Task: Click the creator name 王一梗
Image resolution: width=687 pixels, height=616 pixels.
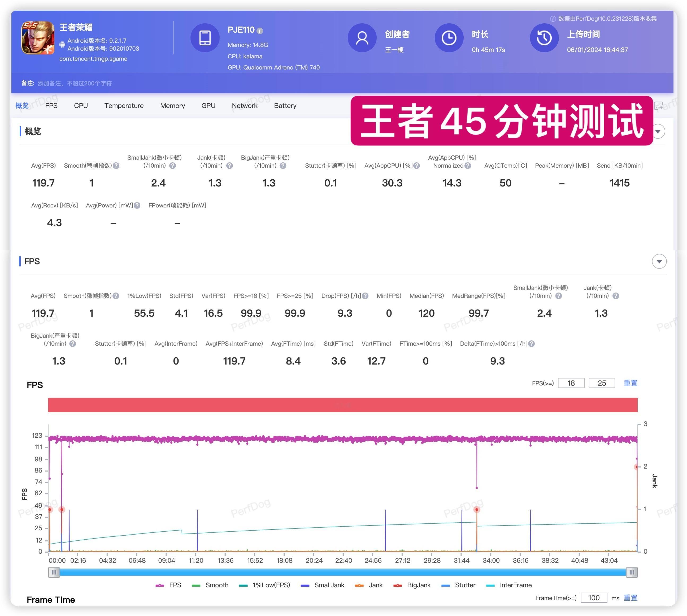Action: (394, 50)
